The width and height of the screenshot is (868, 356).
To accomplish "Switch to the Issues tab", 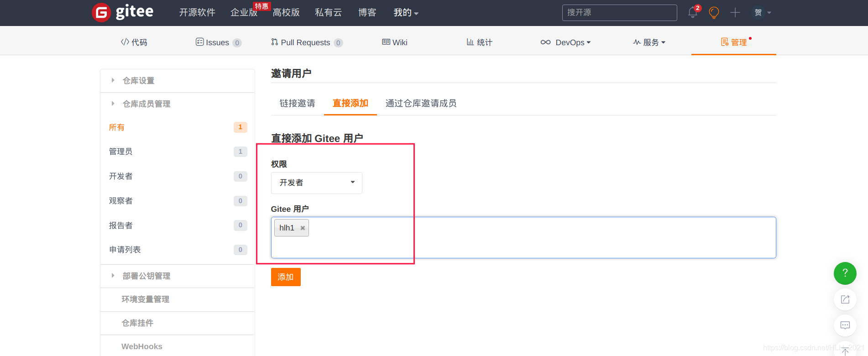I will coord(218,42).
